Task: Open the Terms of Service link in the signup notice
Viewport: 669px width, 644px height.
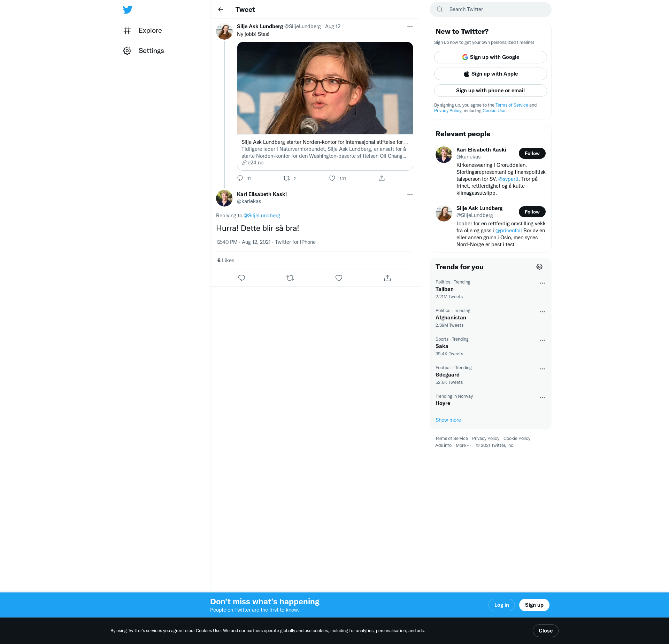Action: (x=512, y=105)
